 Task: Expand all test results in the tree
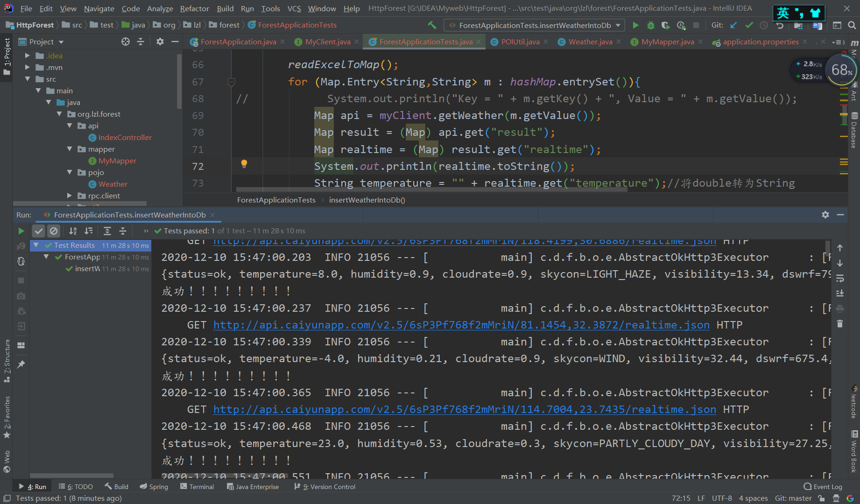[107, 231]
